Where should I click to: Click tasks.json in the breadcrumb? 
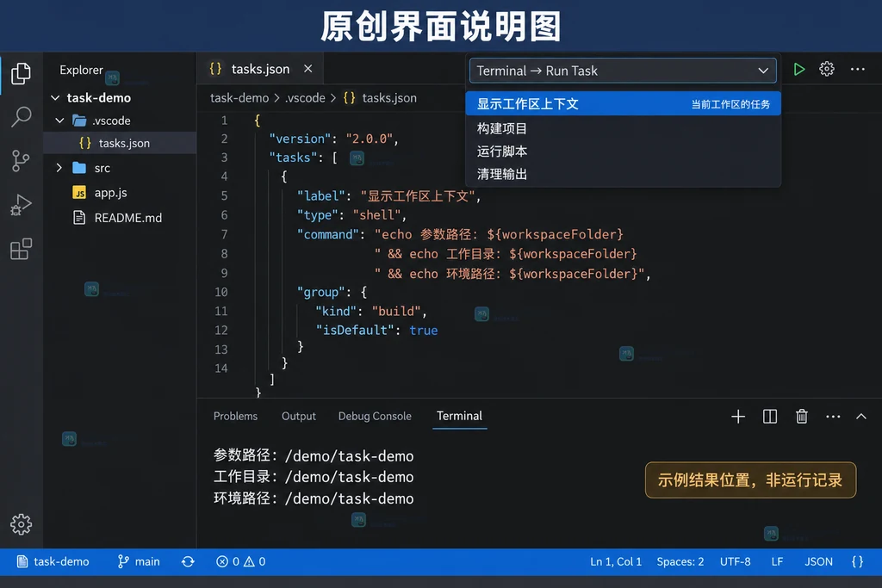[389, 98]
